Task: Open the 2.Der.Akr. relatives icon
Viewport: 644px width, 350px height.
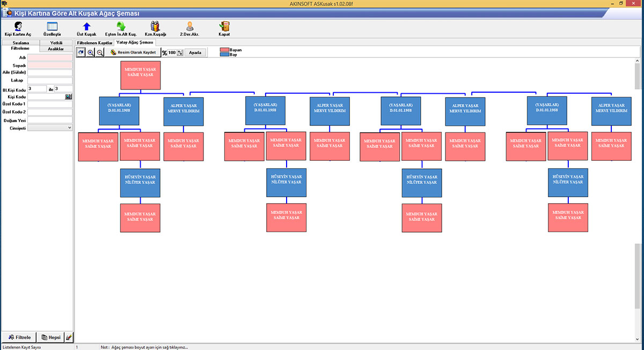Action: 189,27
